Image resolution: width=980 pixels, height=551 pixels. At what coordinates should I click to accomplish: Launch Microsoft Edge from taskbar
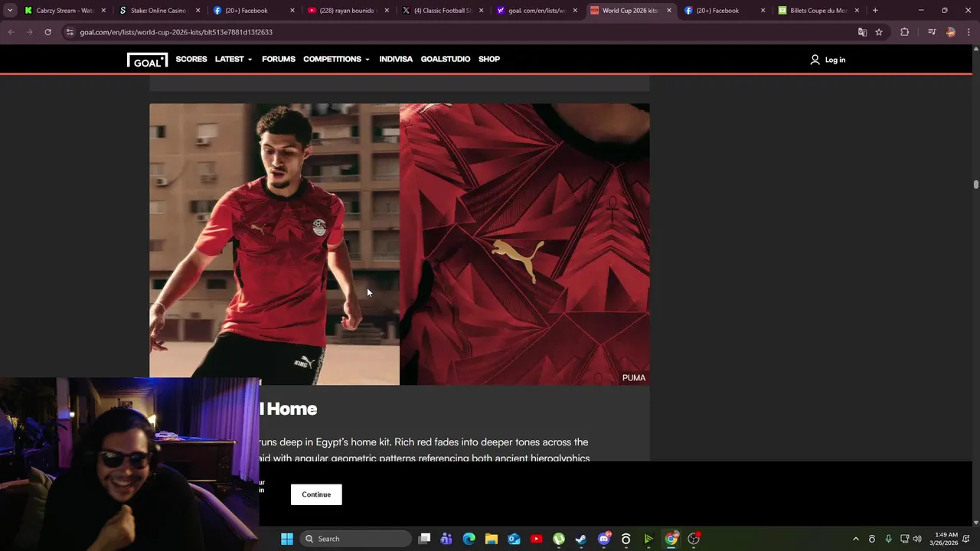469,539
